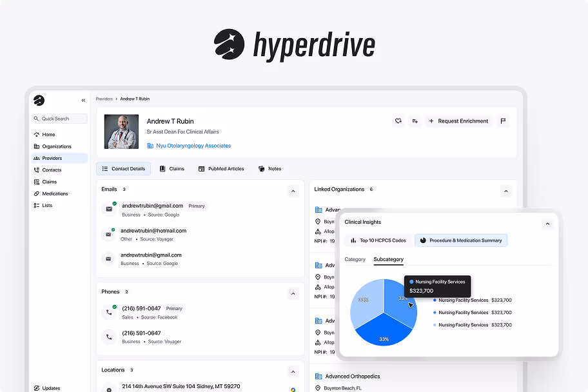
Task: Click the primary phone number icon
Action: pos(109,312)
